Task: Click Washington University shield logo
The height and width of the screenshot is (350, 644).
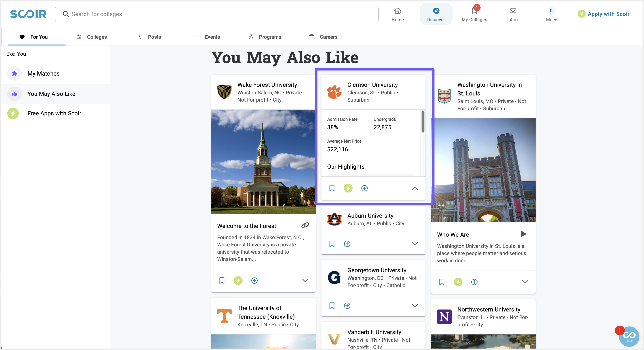Action: pos(444,96)
